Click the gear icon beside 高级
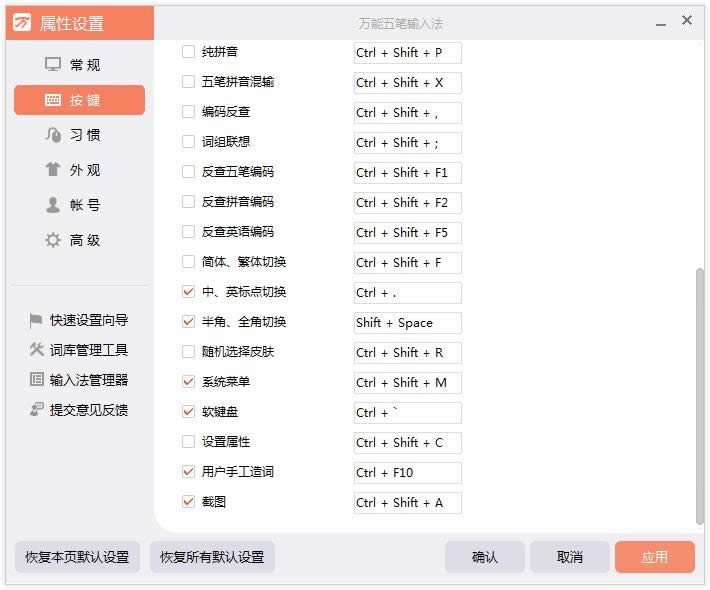 click(53, 240)
